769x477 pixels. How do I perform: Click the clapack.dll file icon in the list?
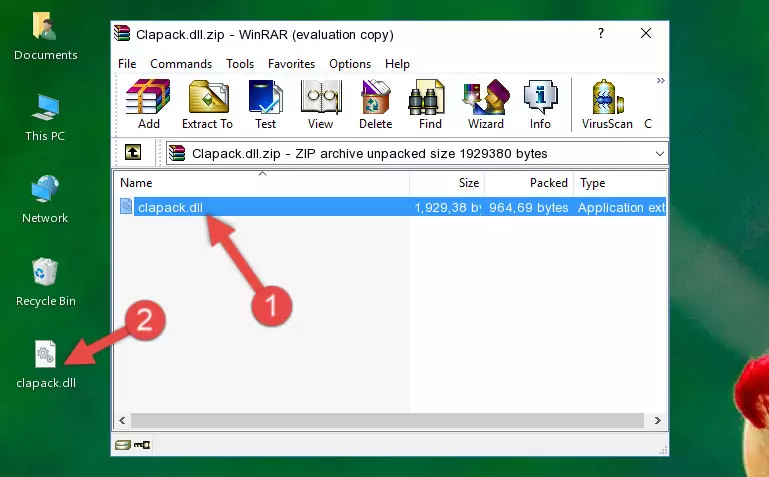[126, 206]
